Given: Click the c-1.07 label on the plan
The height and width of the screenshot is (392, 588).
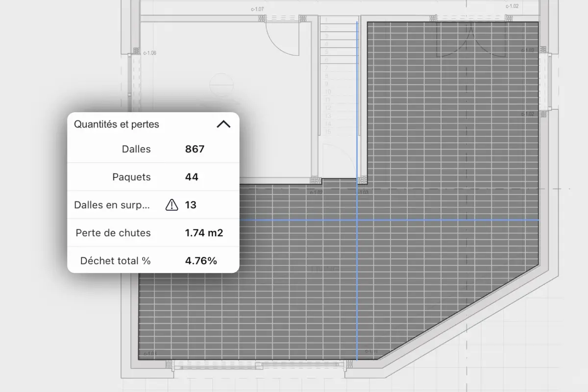Looking at the screenshot, I should pos(257,9).
